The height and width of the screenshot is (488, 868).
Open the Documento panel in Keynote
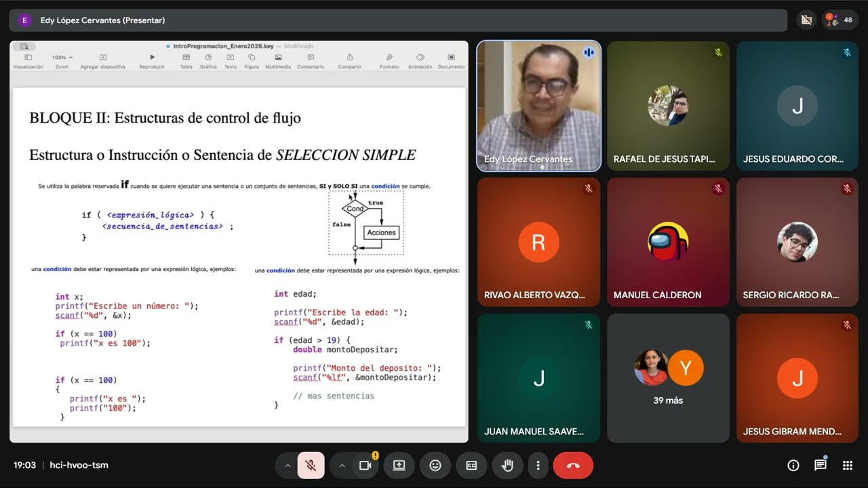point(451,61)
